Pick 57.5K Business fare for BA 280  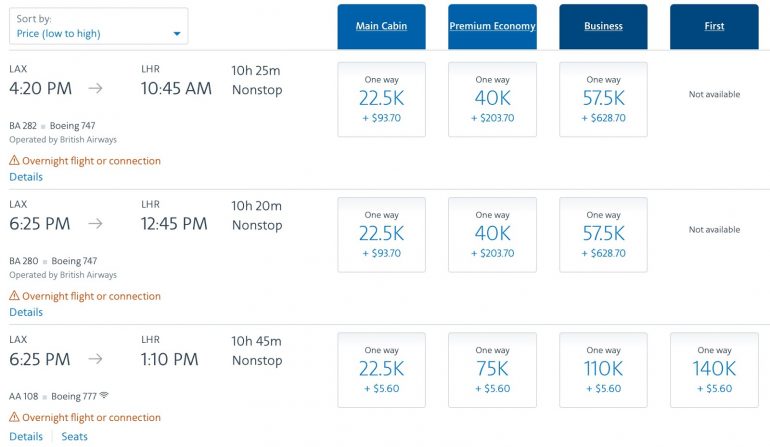point(603,234)
